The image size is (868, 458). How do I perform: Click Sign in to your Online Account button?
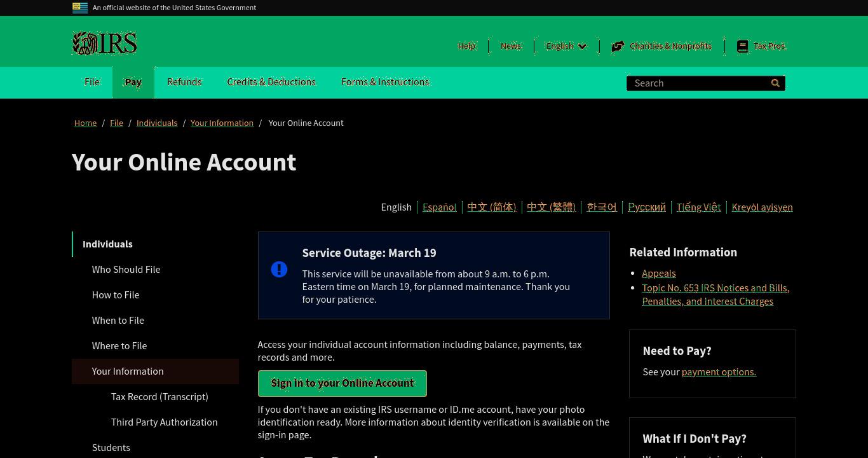[x=342, y=384]
